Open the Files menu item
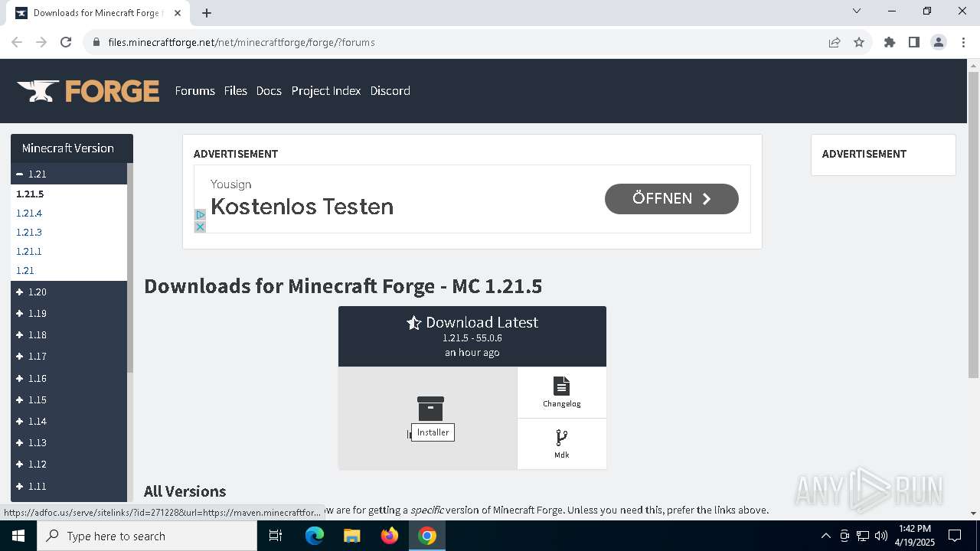Viewport: 980px width, 551px height. tap(235, 90)
